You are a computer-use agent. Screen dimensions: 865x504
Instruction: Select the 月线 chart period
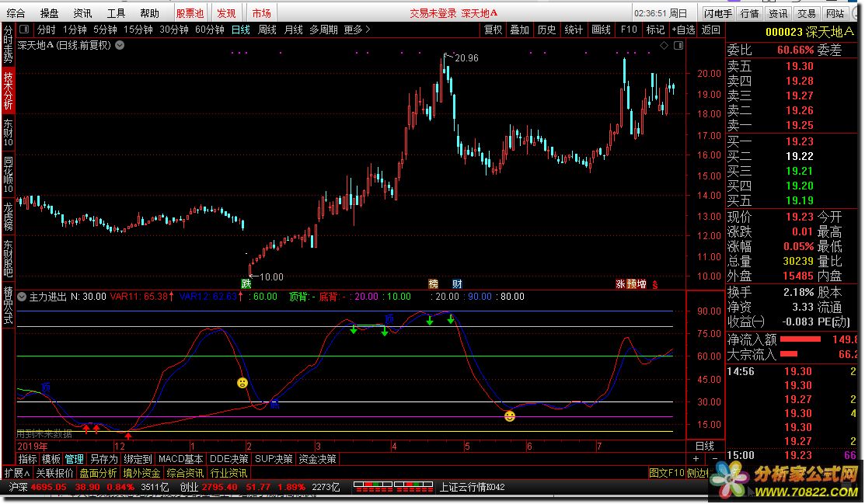(x=293, y=30)
